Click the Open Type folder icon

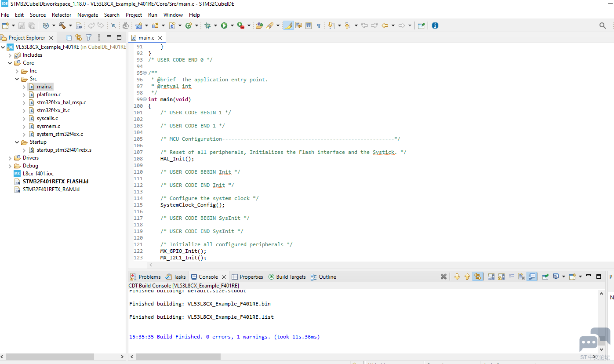[x=259, y=25]
